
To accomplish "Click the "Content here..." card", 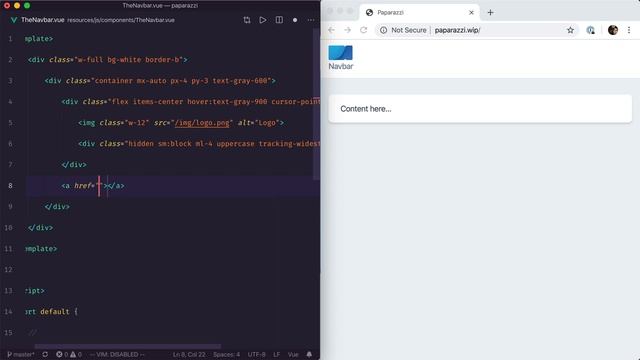I will pos(480,109).
